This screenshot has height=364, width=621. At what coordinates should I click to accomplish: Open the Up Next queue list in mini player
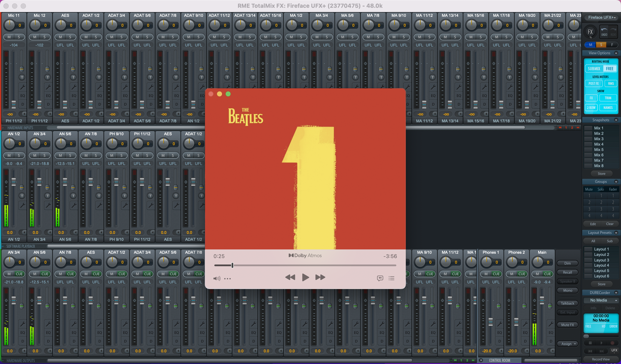(x=392, y=278)
